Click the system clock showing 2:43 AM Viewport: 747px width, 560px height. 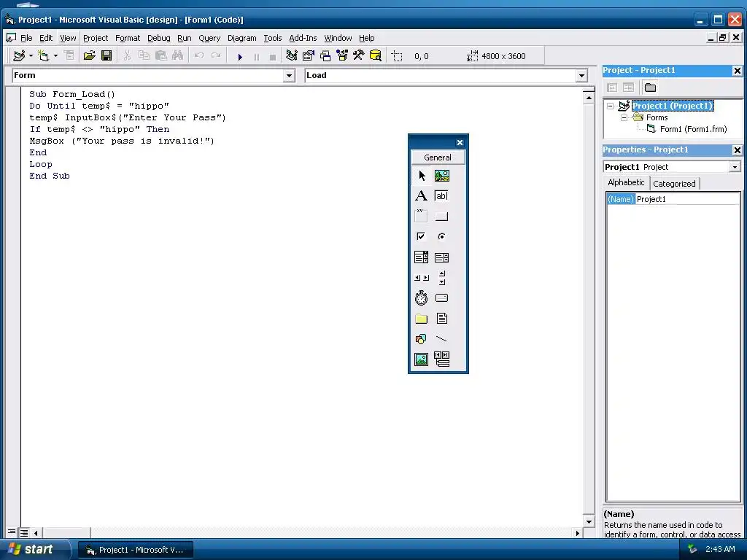720,550
